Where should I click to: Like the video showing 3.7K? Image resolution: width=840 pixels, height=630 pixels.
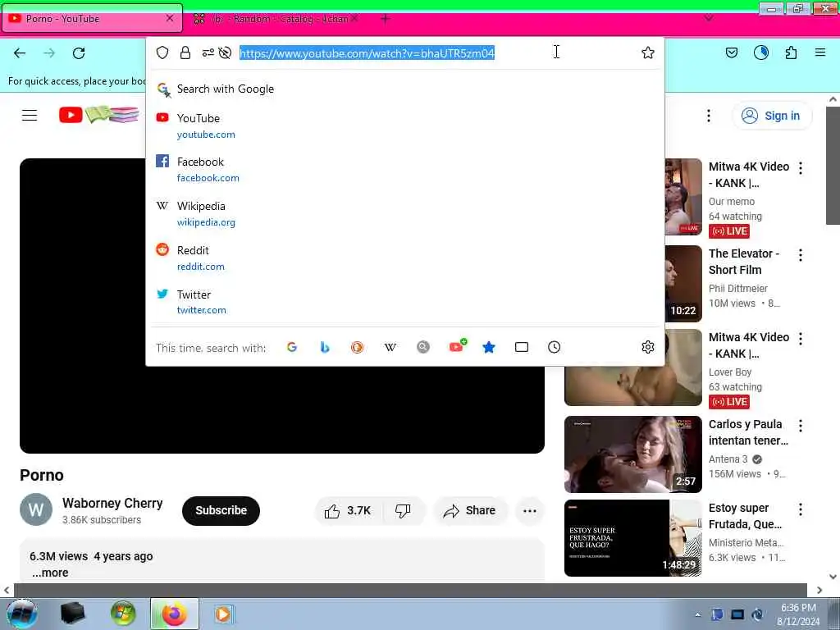[x=348, y=510]
